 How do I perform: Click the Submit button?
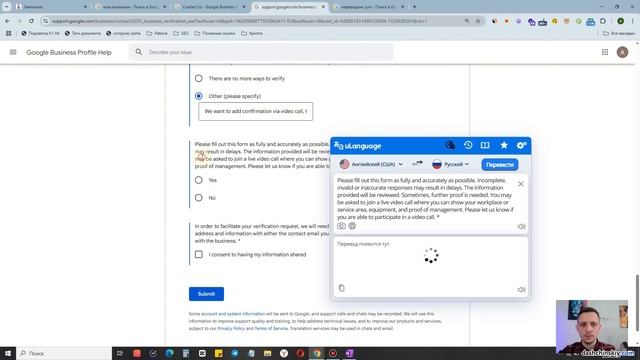(206, 294)
